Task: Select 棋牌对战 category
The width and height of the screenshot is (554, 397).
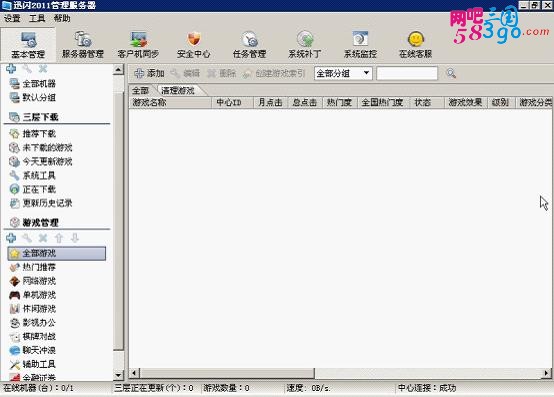Action: 33,337
